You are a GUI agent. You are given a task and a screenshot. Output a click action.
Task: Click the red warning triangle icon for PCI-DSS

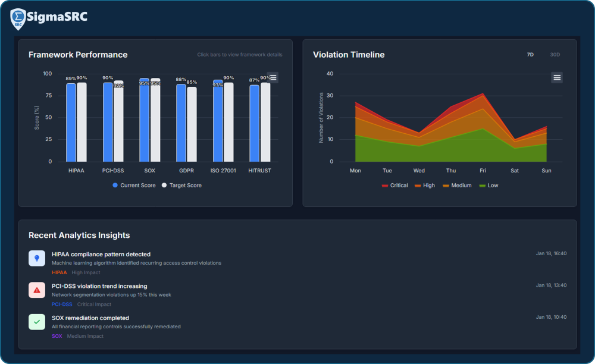tap(37, 290)
